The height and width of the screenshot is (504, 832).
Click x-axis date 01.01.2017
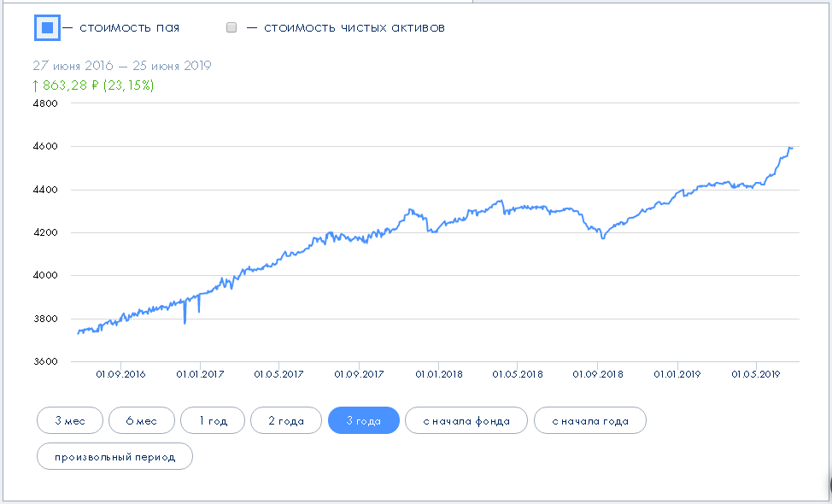point(200,374)
